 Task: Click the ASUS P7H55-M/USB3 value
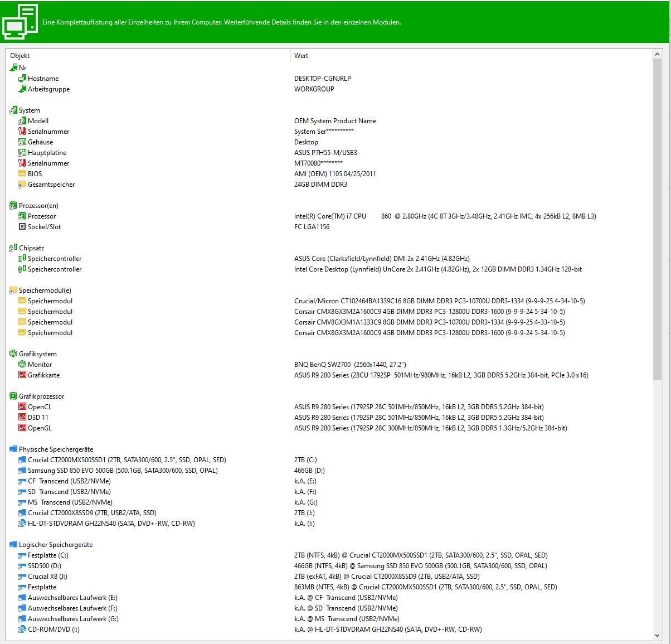coord(325,153)
